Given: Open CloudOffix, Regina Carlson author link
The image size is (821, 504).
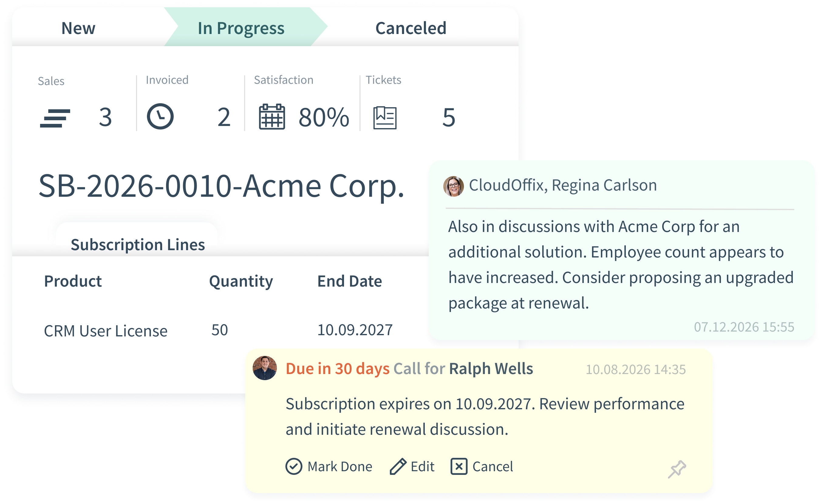Looking at the screenshot, I should [563, 185].
